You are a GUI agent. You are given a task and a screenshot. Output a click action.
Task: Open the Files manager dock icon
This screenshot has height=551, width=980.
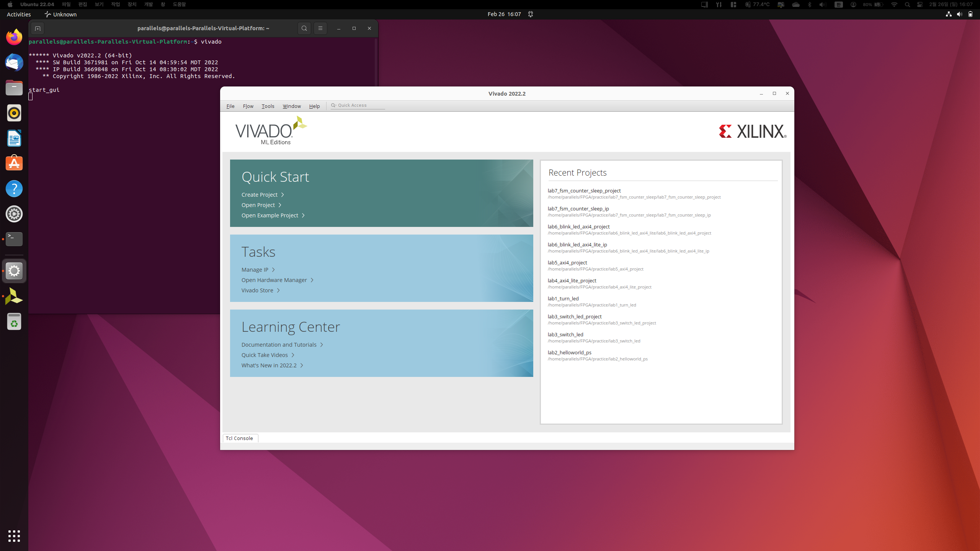coord(14,88)
